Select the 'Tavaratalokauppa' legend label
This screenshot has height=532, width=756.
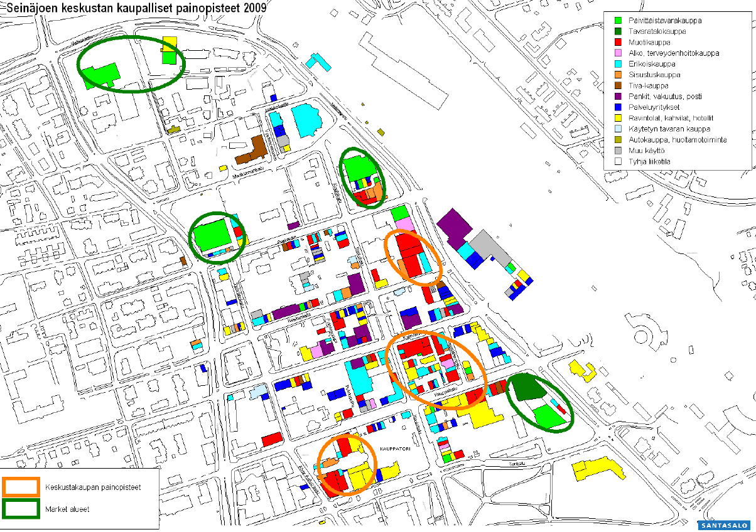pos(657,31)
